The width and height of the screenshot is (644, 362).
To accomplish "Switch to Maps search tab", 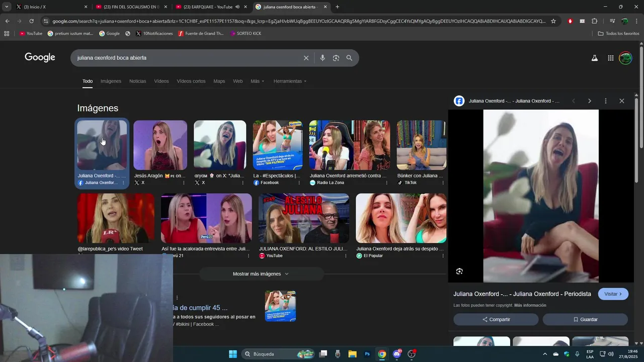I will pos(219,81).
